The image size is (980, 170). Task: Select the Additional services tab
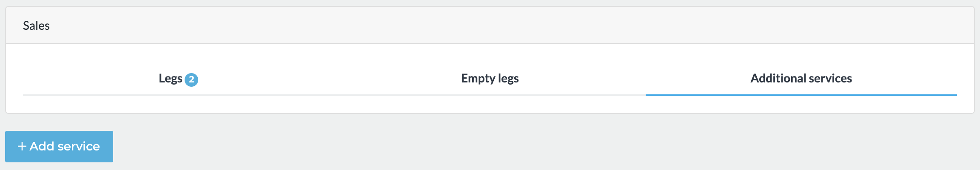point(801,79)
